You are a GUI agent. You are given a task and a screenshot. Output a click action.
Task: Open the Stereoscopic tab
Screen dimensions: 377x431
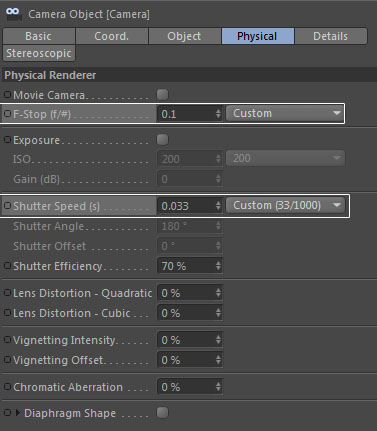[x=39, y=53]
